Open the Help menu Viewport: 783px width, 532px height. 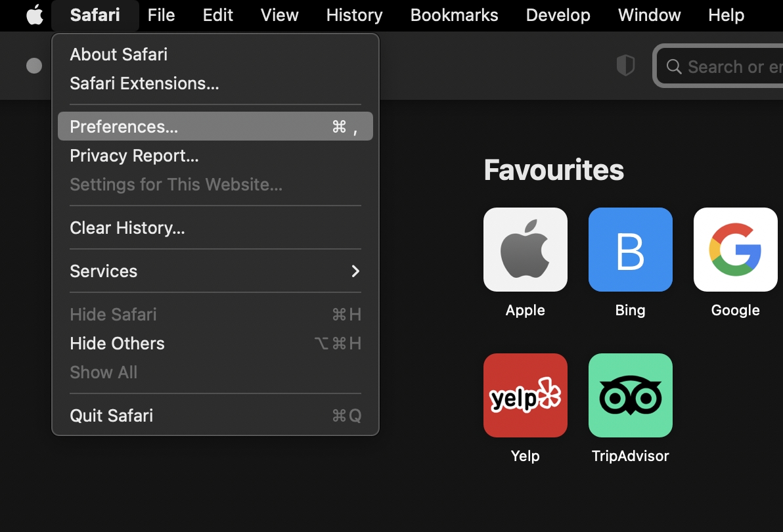727,15
